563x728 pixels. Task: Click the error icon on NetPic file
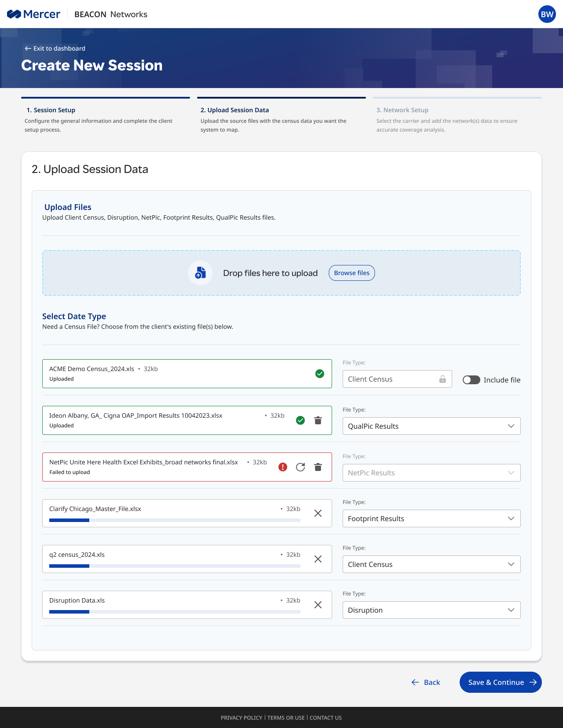[x=283, y=467]
